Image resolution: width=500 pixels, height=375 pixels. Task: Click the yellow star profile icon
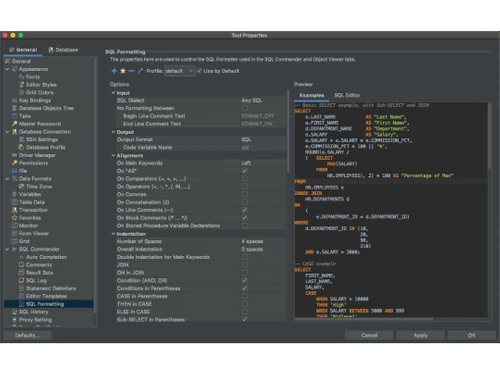[123, 71]
